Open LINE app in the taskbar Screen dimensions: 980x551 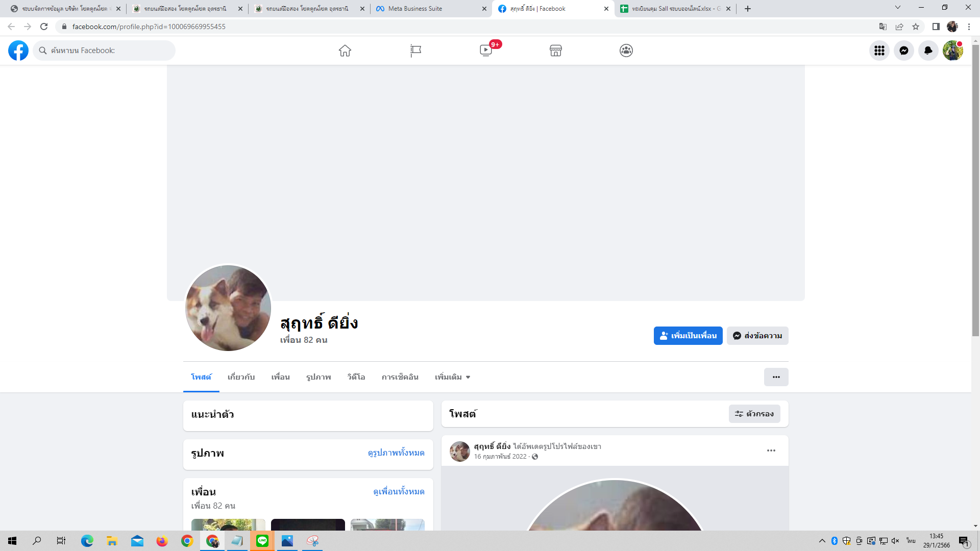coord(262,541)
